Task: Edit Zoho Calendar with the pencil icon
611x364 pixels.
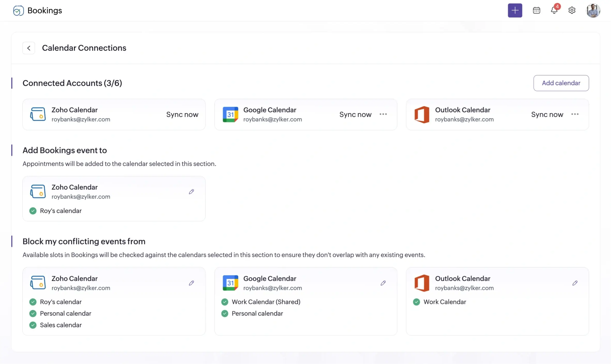Action: [191, 192]
